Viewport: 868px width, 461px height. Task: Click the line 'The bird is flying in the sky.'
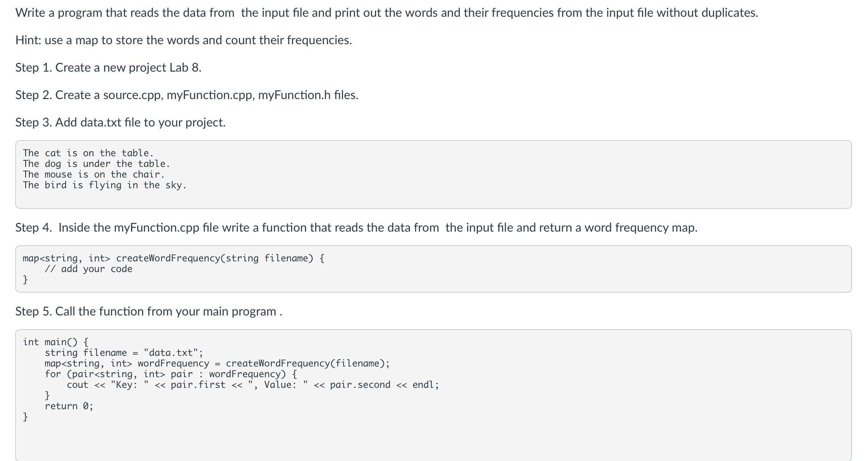(x=104, y=185)
